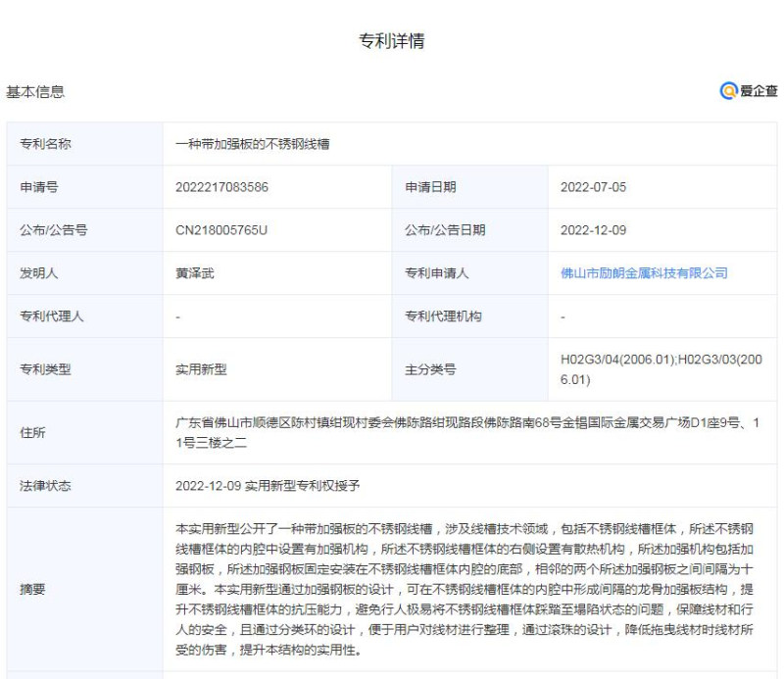Click the 专利详情 page title
Screen dimensions: 784x679
(x=392, y=41)
